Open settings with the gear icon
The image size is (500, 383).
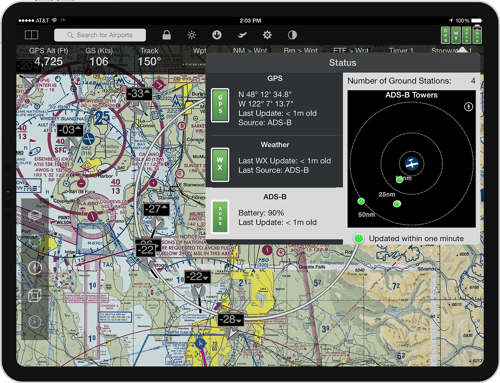click(267, 35)
